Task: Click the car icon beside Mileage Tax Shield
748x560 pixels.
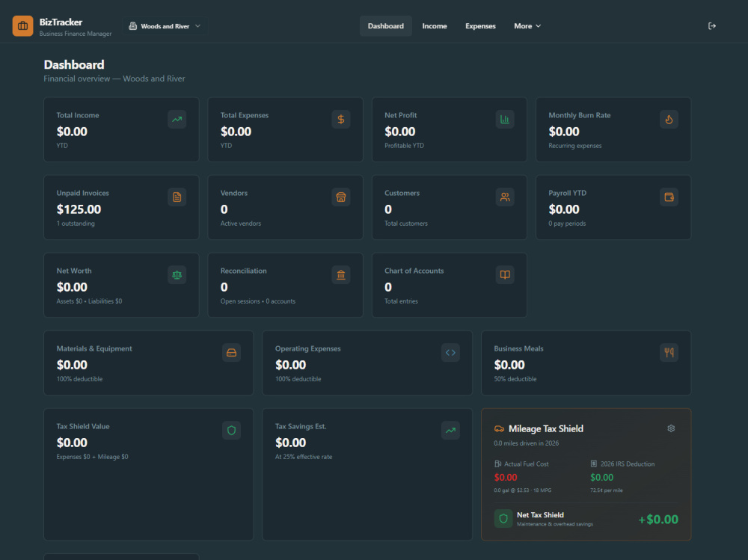Action: 499,429
